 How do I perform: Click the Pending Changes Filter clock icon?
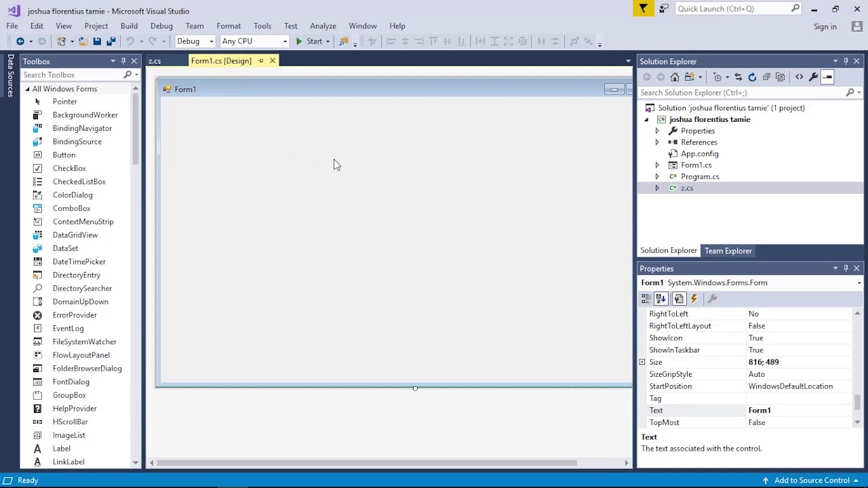[717, 77]
